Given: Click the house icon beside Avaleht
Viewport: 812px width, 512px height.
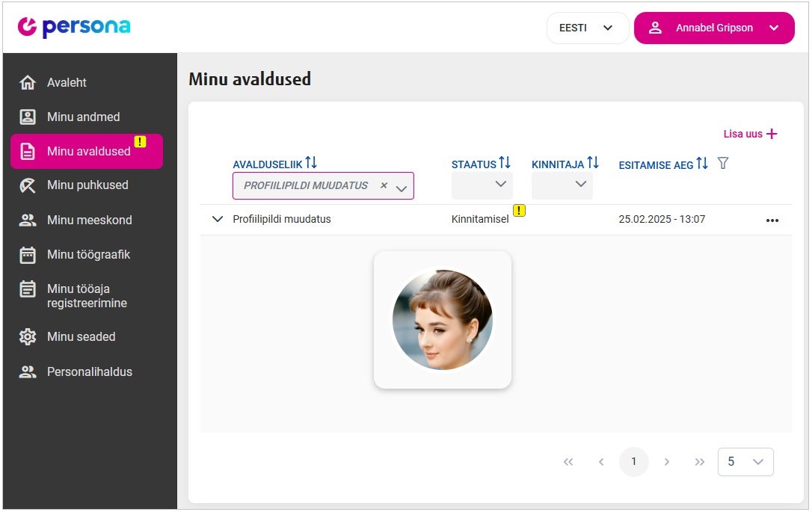Looking at the screenshot, I should pyautogui.click(x=28, y=82).
